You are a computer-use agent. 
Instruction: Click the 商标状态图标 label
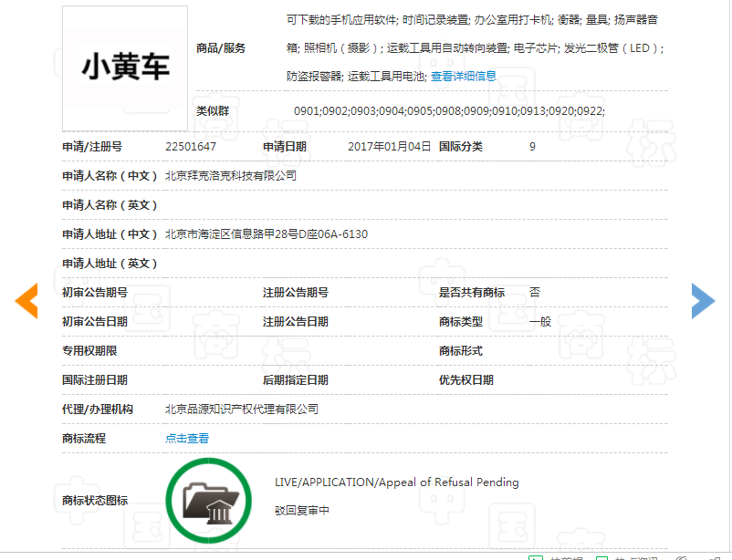tap(95, 501)
